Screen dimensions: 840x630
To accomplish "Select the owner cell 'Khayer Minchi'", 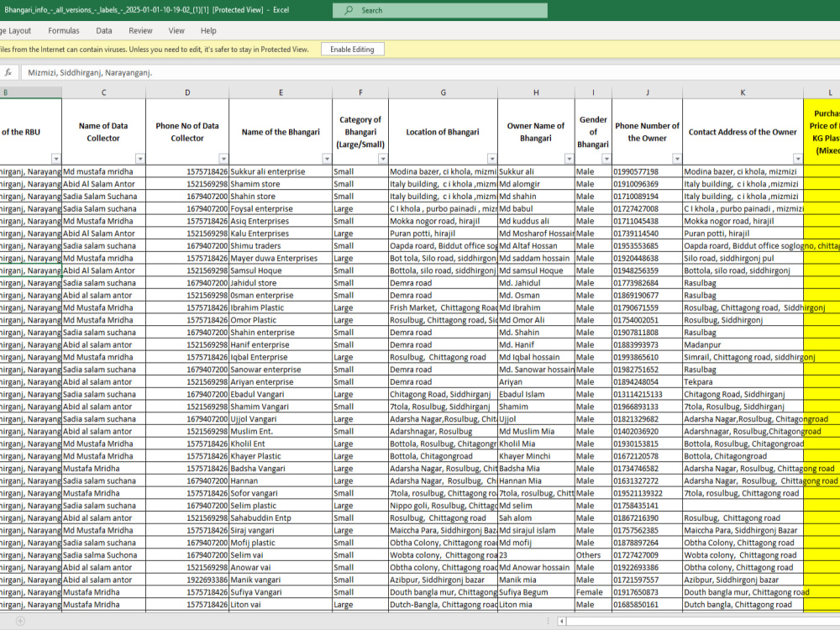I will click(536, 456).
